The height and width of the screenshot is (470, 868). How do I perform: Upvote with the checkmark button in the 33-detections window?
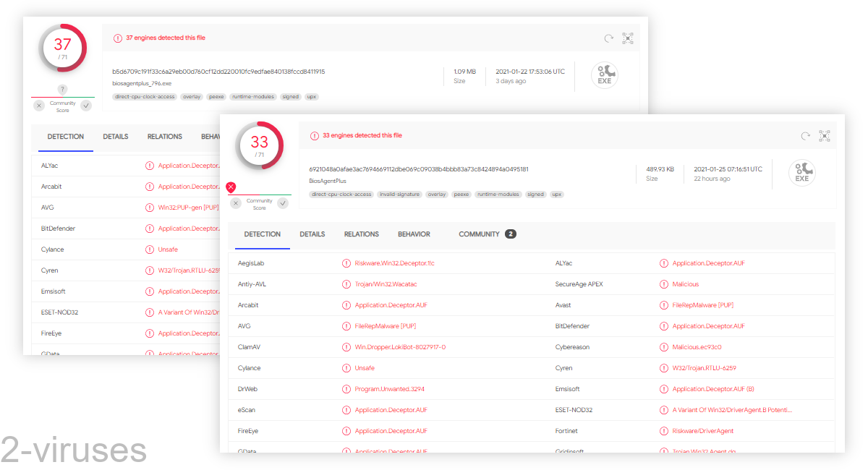pyautogui.click(x=283, y=203)
